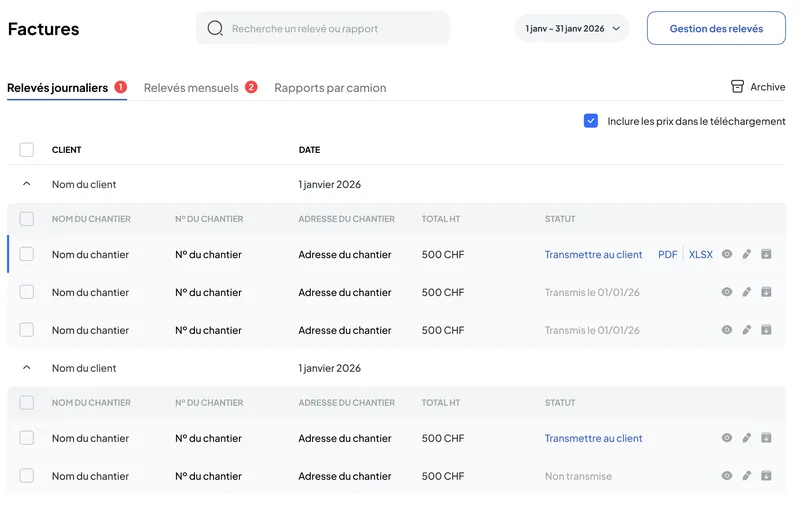Click 'STATUT' header in second client group
Image resolution: width=800 pixels, height=505 pixels.
[560, 402]
